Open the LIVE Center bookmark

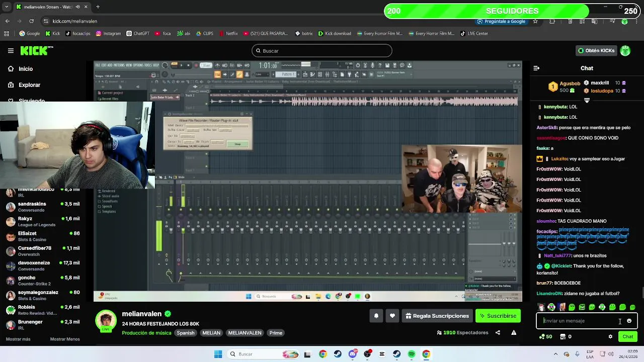474,34
